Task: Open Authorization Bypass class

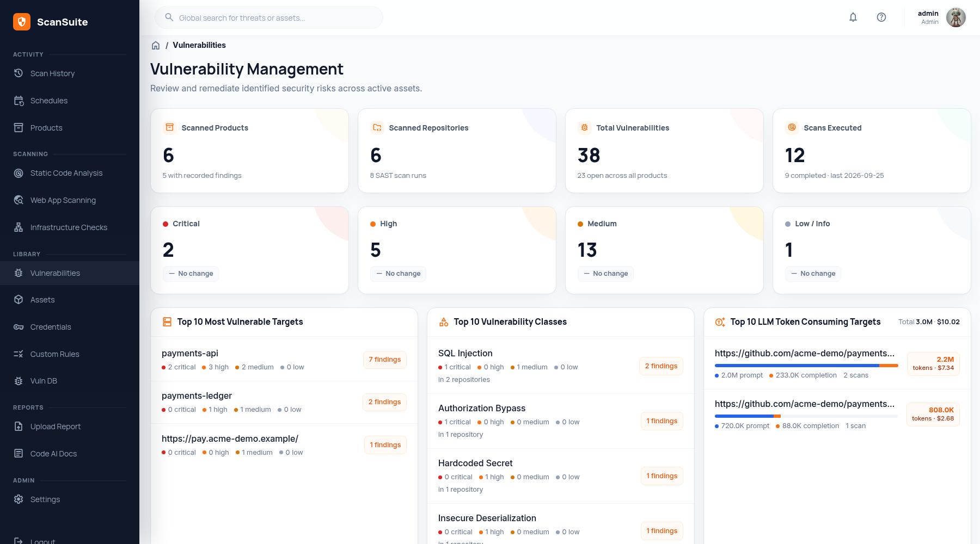Action: tap(482, 408)
